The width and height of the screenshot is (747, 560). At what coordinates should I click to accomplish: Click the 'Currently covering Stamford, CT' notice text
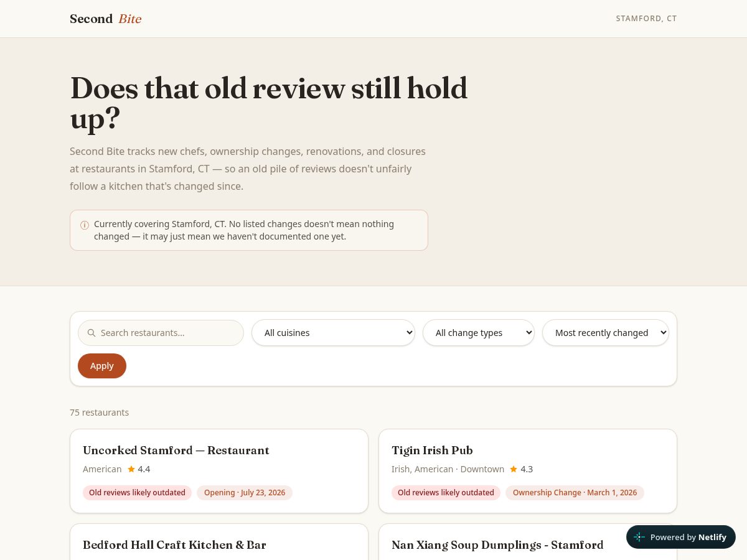click(244, 230)
